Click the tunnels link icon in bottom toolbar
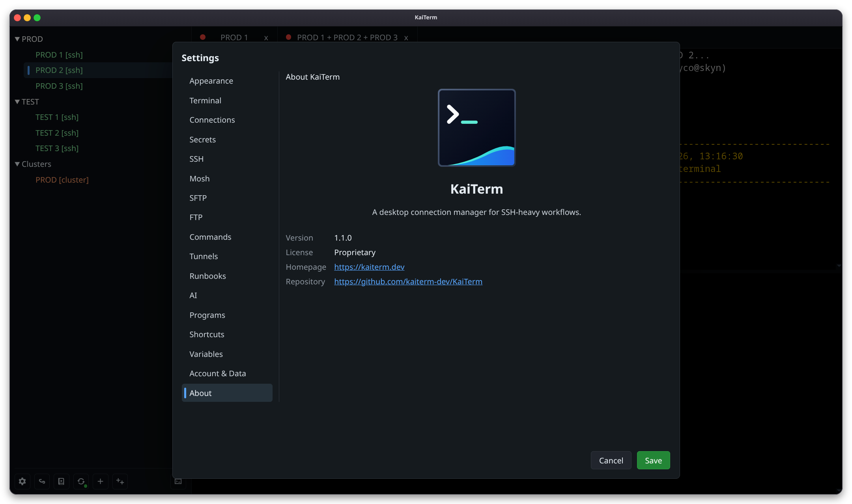Viewport: 852px width, 504px height. (42, 481)
